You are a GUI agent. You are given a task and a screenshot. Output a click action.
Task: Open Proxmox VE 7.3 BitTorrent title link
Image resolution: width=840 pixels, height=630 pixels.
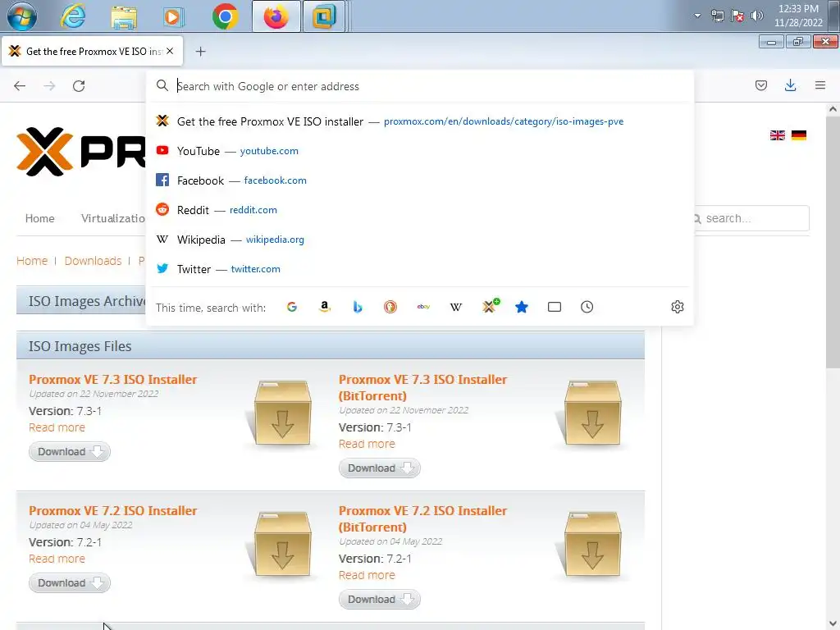coord(422,387)
